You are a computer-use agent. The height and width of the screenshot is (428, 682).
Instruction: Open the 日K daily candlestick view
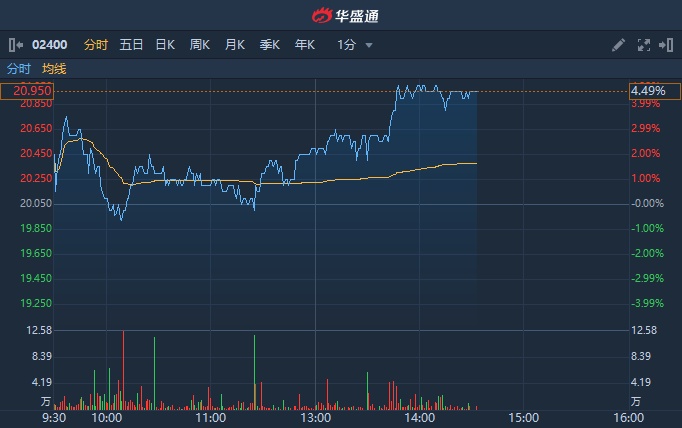click(x=165, y=45)
